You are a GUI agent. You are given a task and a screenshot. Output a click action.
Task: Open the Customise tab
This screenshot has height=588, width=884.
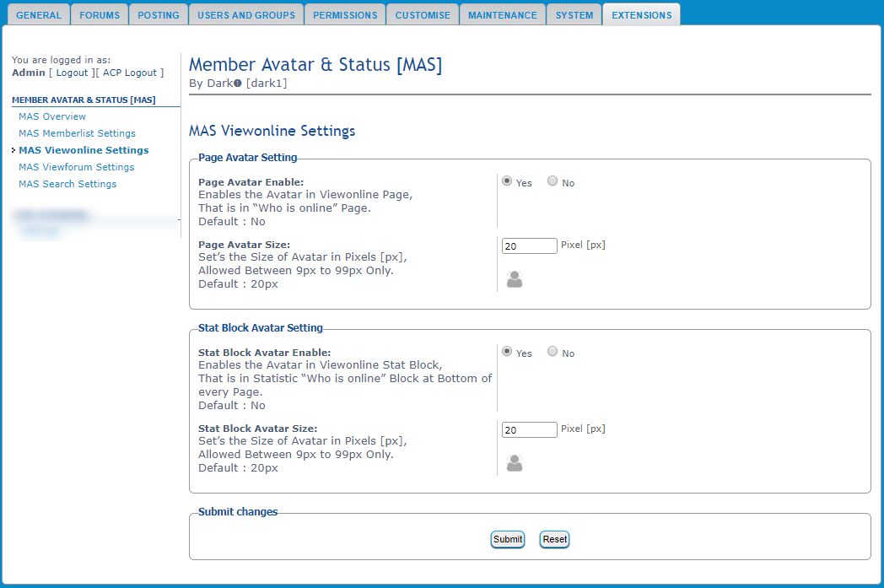[423, 15]
